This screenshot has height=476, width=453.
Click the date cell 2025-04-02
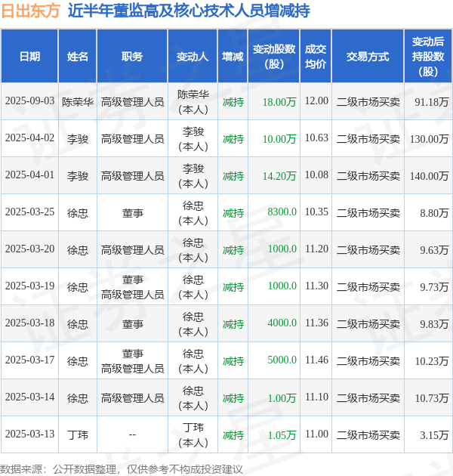point(29,138)
